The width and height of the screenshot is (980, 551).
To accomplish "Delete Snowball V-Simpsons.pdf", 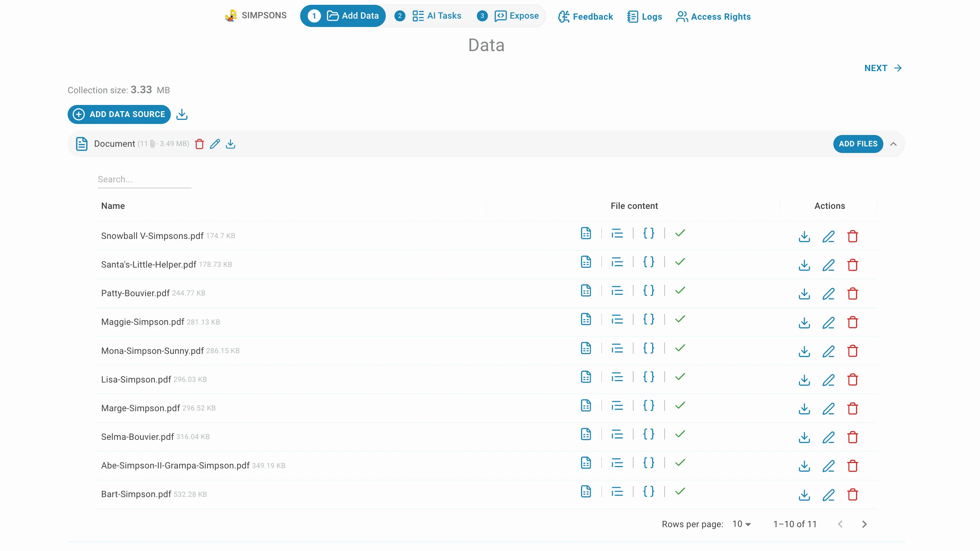I will point(853,236).
